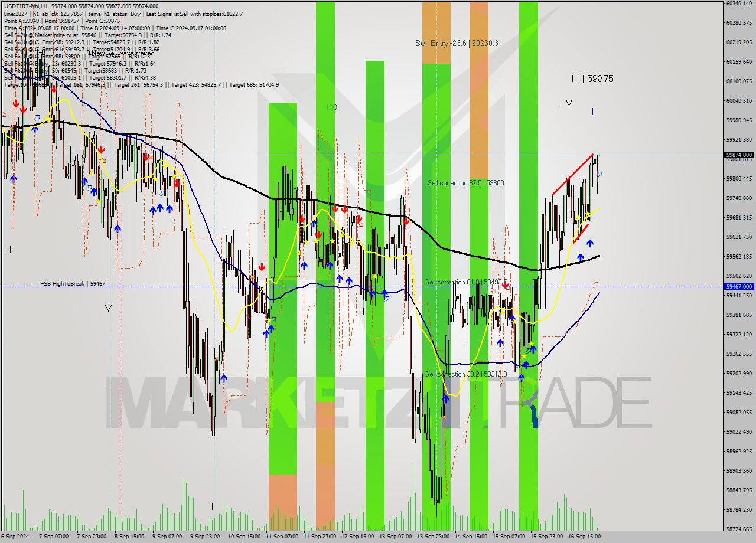Click price scale value 59681.315
Image resolution: width=756 pixels, height=543 pixels.
pyautogui.click(x=739, y=217)
